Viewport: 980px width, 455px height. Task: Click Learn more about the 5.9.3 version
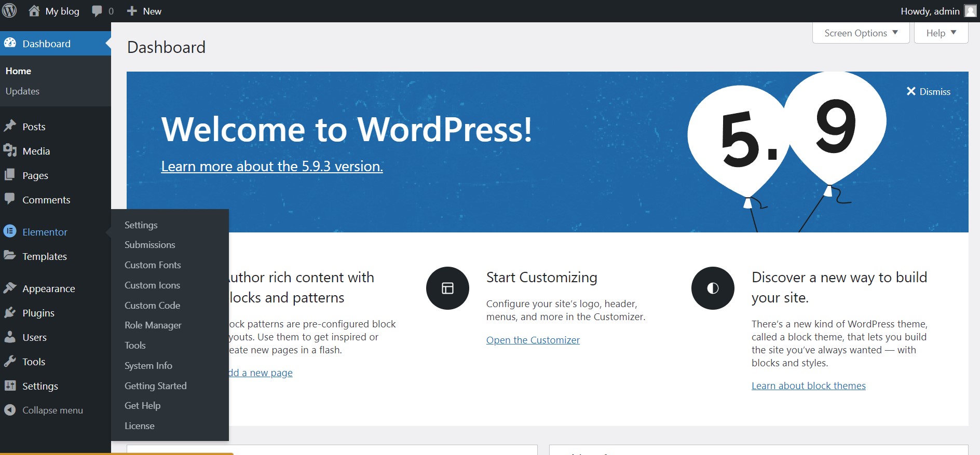click(x=272, y=166)
